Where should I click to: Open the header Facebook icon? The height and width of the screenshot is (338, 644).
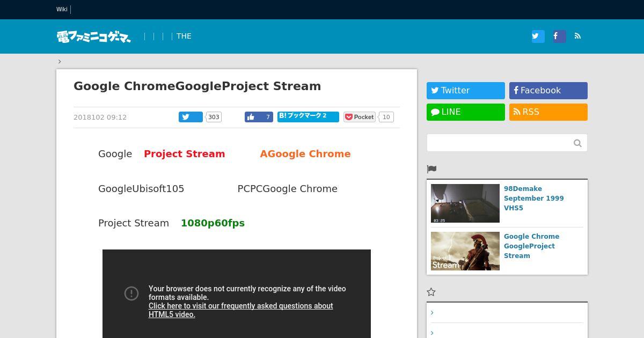(x=559, y=36)
